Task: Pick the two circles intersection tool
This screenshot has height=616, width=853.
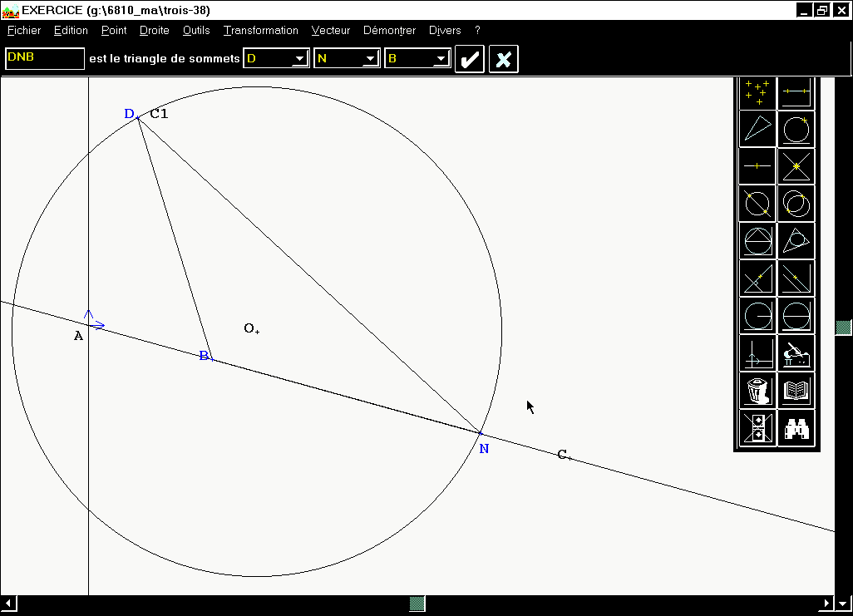Action: [x=796, y=204]
